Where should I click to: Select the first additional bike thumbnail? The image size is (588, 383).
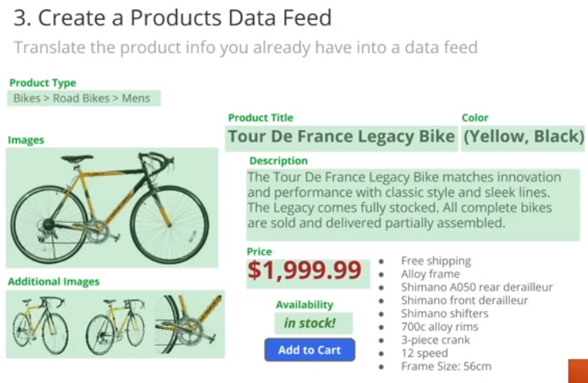(x=40, y=324)
